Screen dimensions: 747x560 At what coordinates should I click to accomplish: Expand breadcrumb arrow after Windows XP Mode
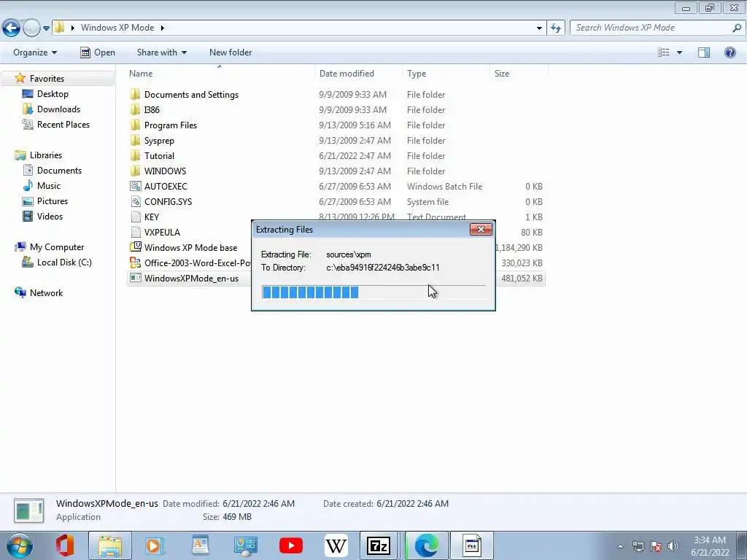[163, 28]
